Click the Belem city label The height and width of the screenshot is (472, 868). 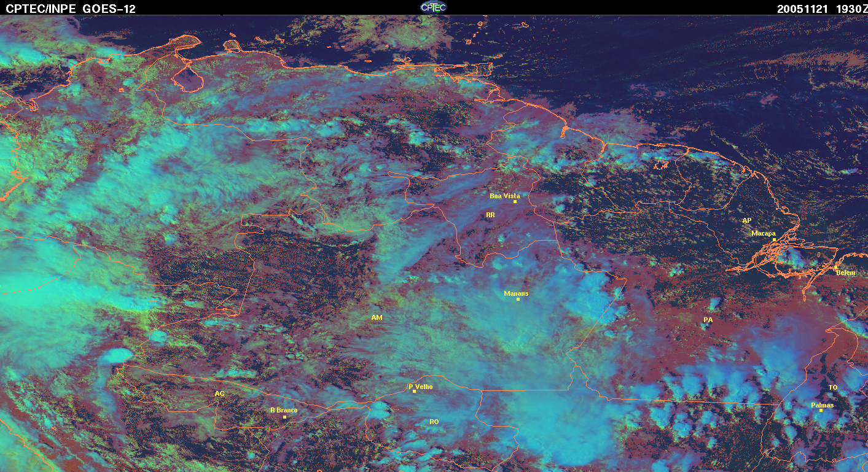[x=845, y=272]
